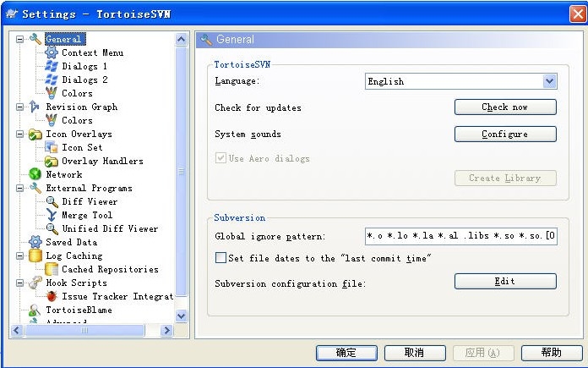This screenshot has width=588, height=368.
Task: Collapse the External Programs tree node
Action: [x=20, y=188]
